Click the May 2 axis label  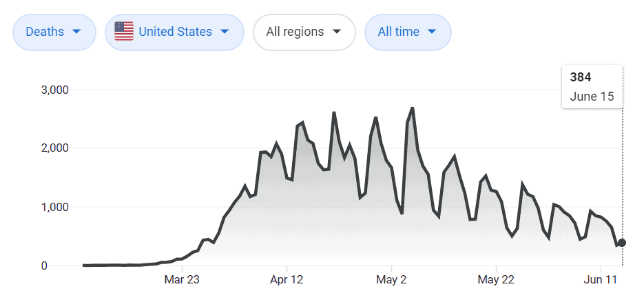point(391,279)
